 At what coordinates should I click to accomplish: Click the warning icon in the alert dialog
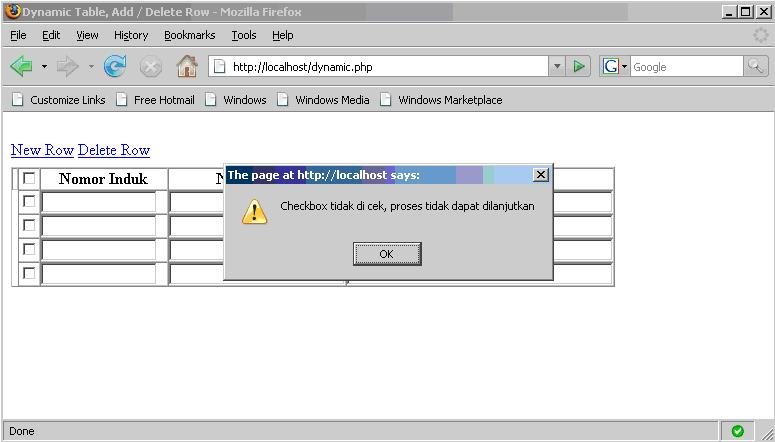click(254, 212)
